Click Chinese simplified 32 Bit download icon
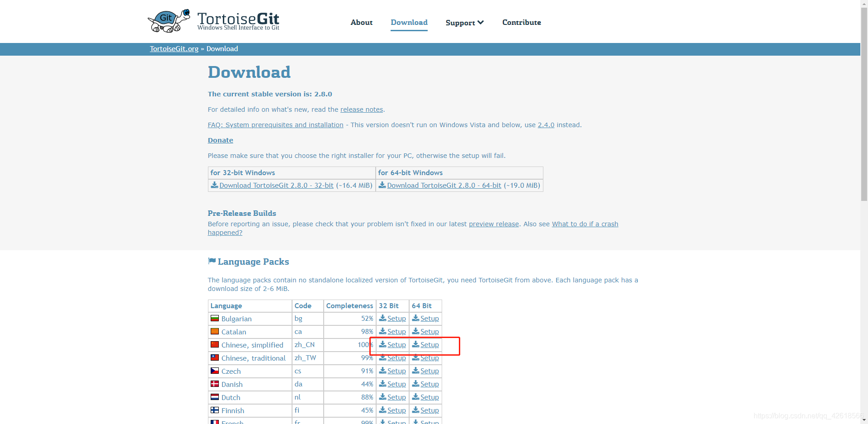 382,344
